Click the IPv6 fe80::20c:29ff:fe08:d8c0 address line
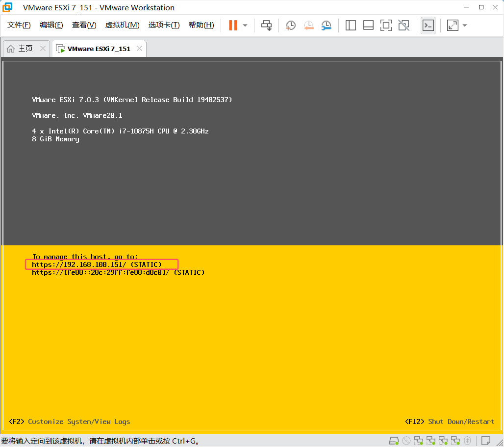This screenshot has height=447, width=504. [x=118, y=273]
